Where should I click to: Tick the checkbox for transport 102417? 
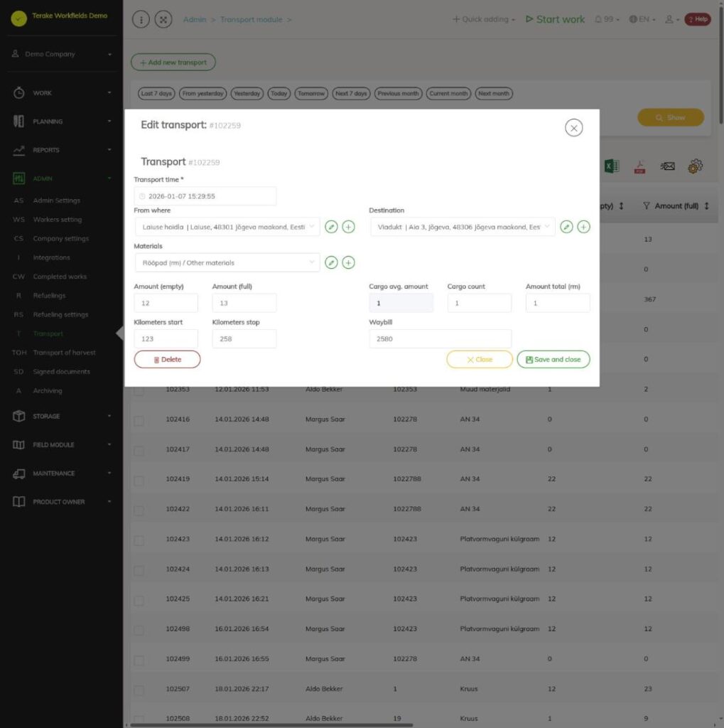coord(139,451)
